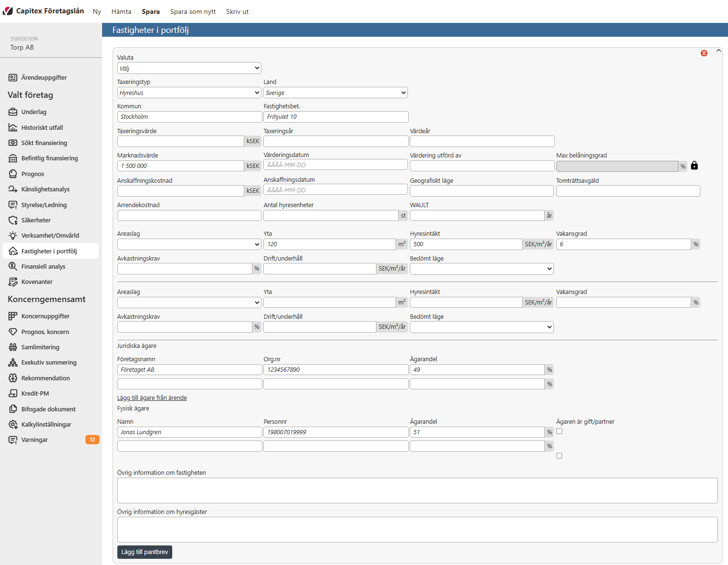Click Lägg till pantbrev button
This screenshot has height=565, width=728.
pos(145,552)
